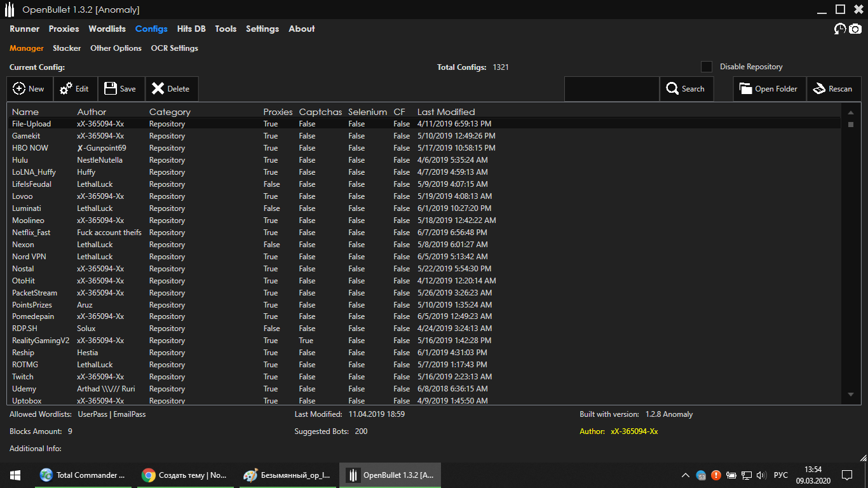Delete the selected config
Image resolution: width=868 pixels, height=488 pixels.
pyautogui.click(x=172, y=89)
